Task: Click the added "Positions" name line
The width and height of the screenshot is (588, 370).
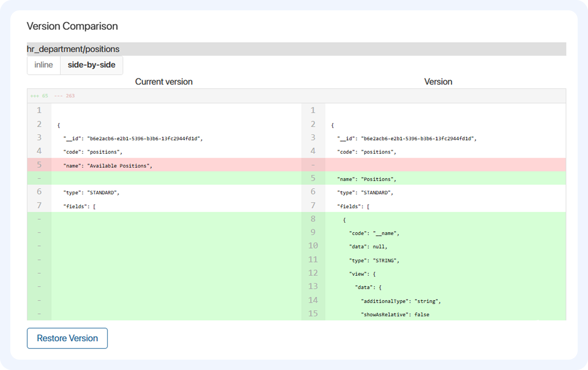Action: click(x=367, y=179)
